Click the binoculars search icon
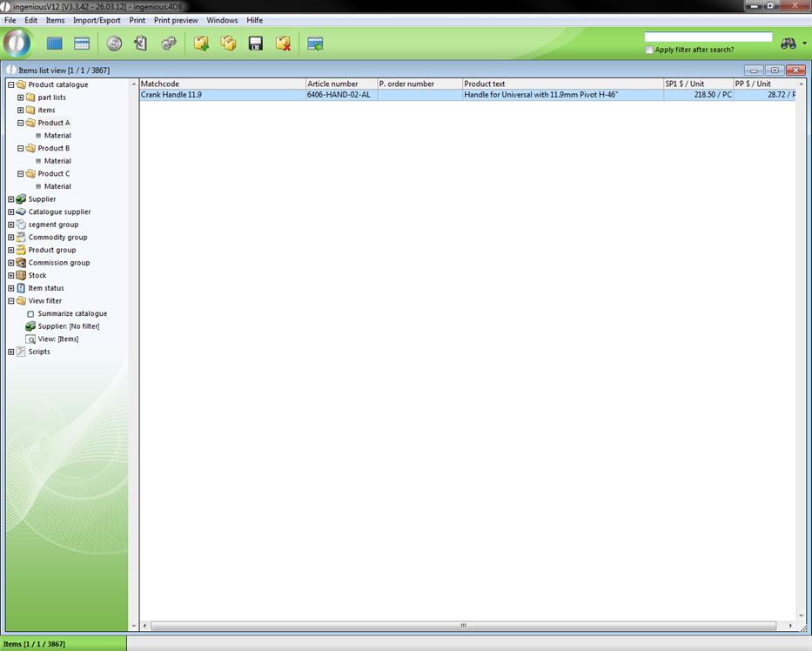Image resolution: width=812 pixels, height=651 pixels. 789,44
